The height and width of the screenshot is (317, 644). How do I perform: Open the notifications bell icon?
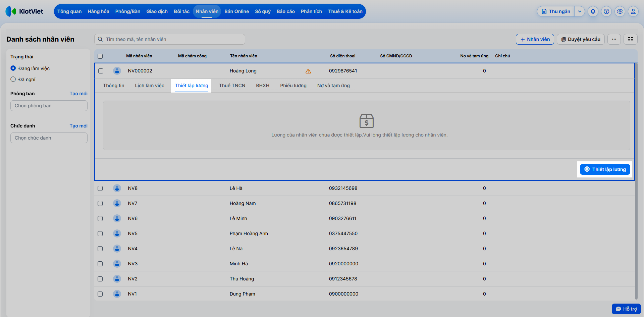593,11
